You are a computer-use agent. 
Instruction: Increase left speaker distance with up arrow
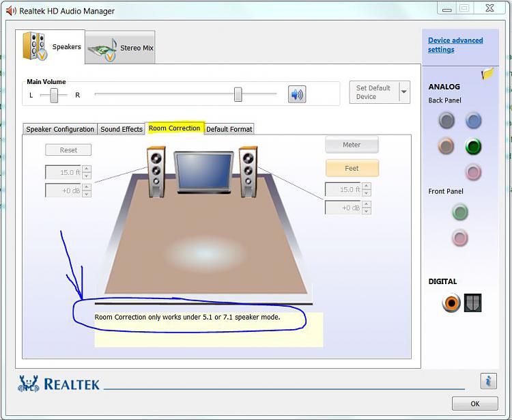(87, 169)
